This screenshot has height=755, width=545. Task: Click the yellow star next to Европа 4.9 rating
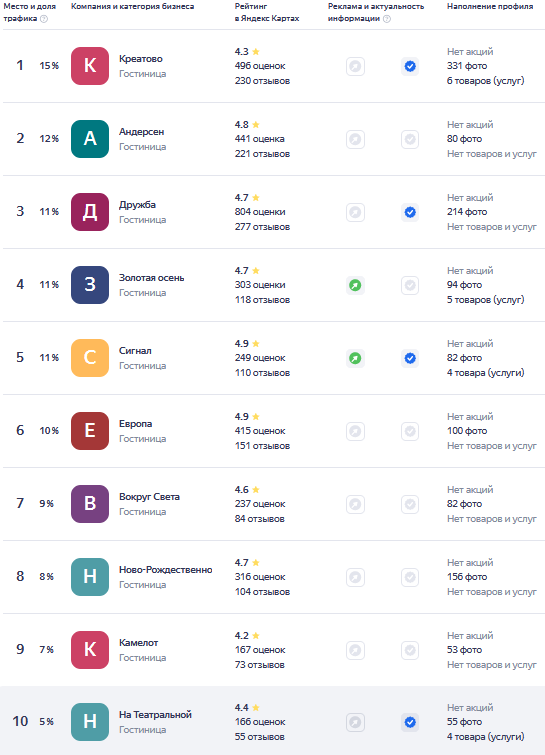[256, 417]
